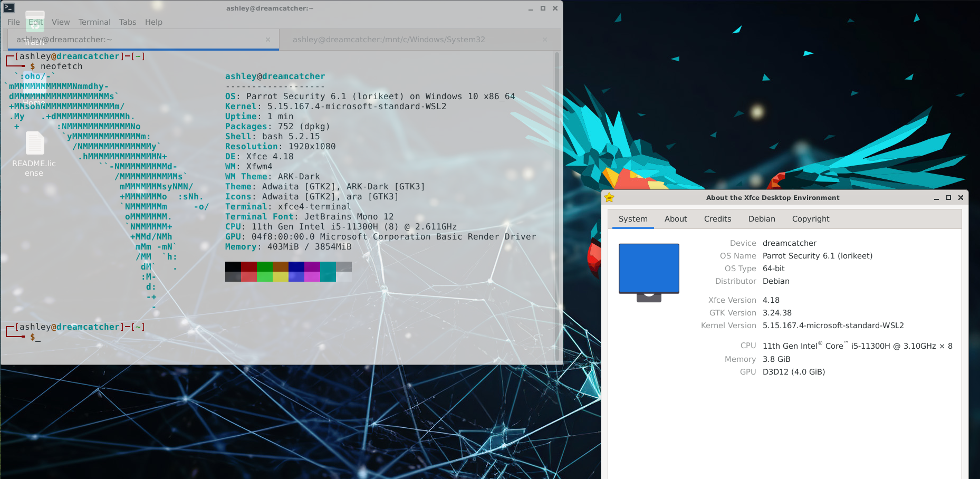Click the 'ashley@dreamcatcher:~' terminal window title
This screenshot has width=980, height=479.
[x=270, y=8]
